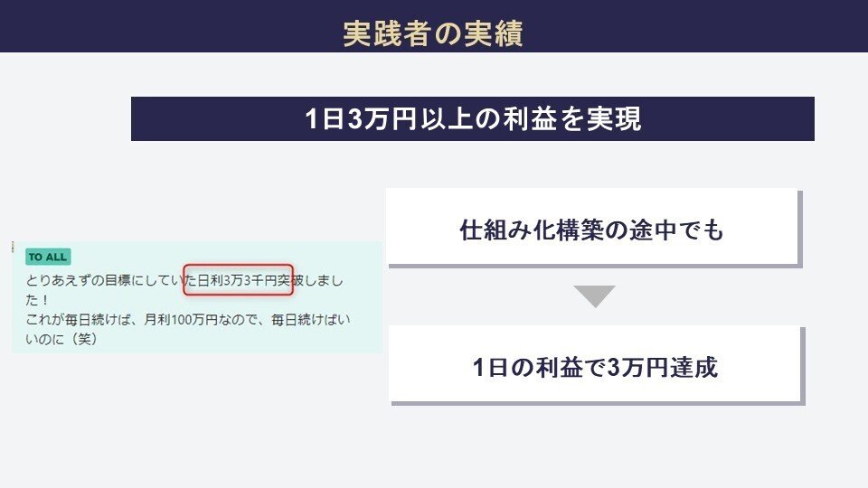
Task: Click the た！ text in message
Action: pyautogui.click(x=36, y=300)
